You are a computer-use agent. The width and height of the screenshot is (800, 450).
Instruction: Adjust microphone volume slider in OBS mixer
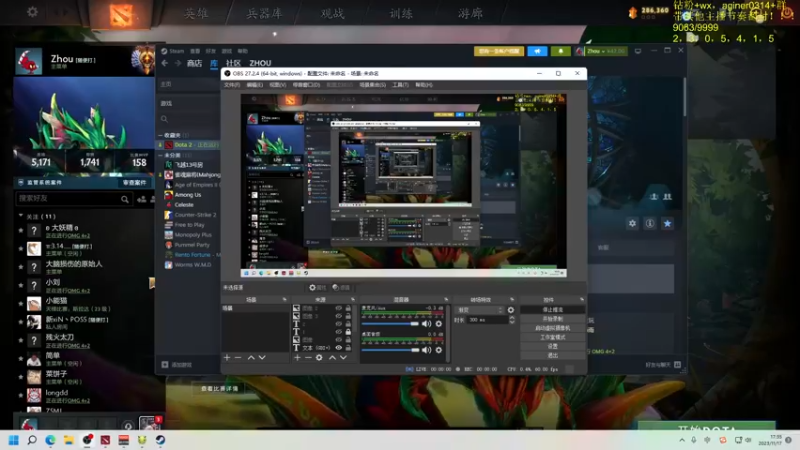pos(390,324)
